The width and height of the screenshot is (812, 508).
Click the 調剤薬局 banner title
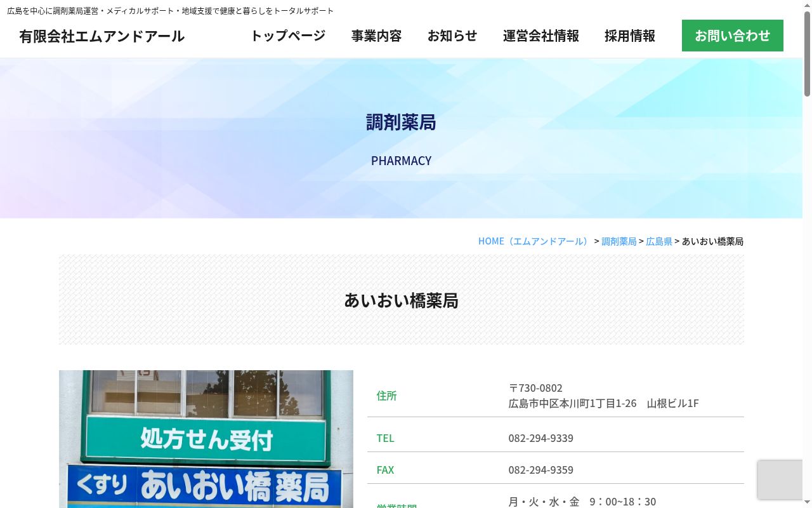coord(402,122)
